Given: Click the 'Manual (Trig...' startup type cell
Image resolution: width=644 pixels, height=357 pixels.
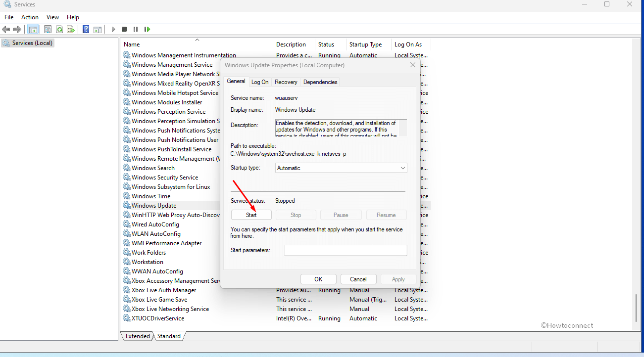Looking at the screenshot, I should click(369, 300).
